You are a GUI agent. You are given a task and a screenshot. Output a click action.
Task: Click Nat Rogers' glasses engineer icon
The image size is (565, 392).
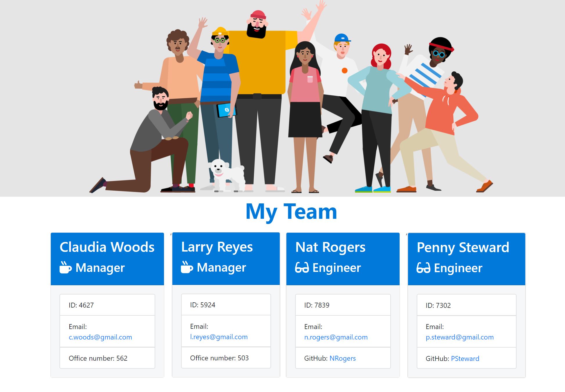[x=302, y=268]
